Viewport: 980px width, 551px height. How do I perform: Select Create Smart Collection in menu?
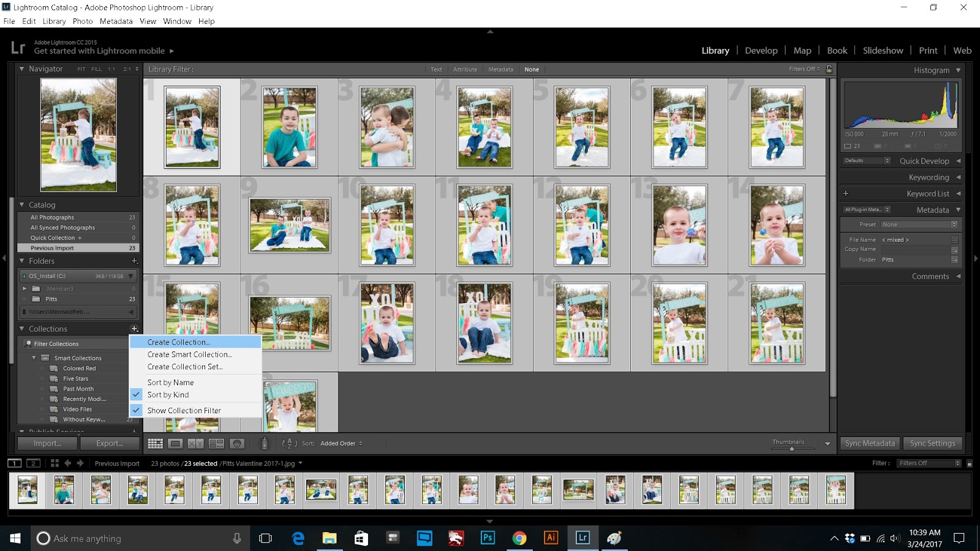(190, 354)
